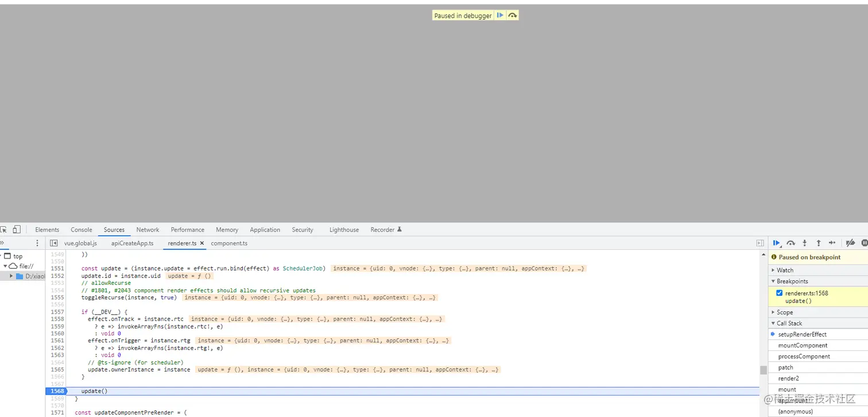This screenshot has width=868, height=417.
Task: Expand the Watch section
Action: coord(818,270)
